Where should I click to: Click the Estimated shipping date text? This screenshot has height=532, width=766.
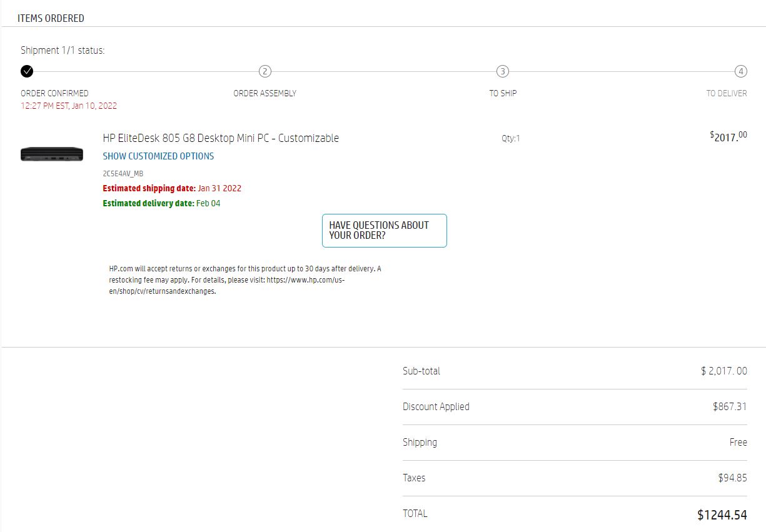(172, 188)
